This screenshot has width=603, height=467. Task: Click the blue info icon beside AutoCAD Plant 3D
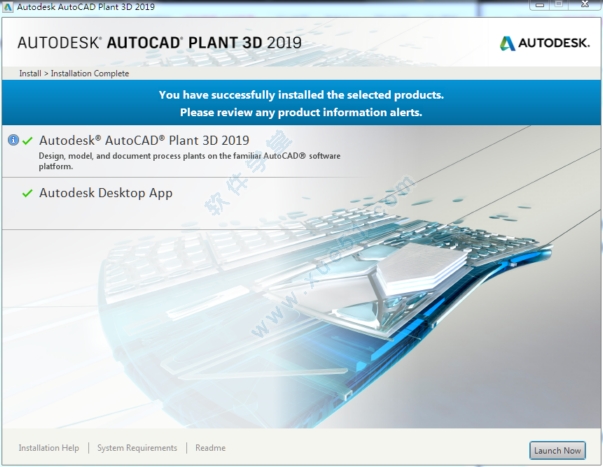[x=13, y=140]
